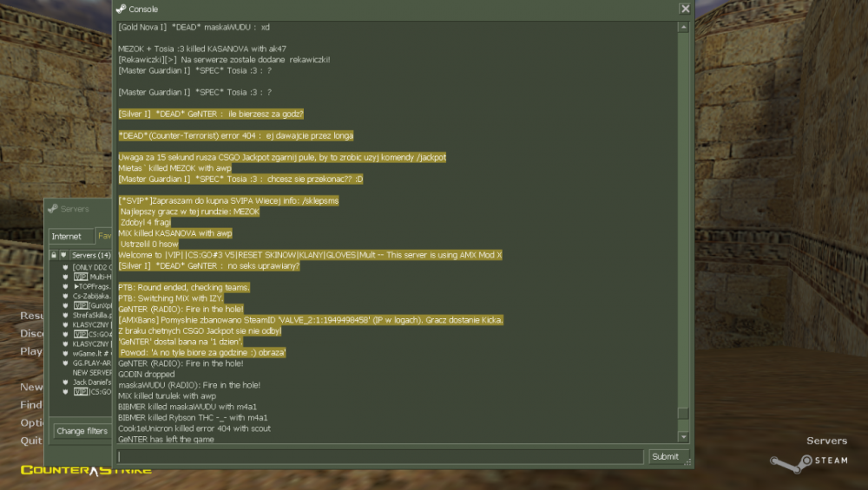Click the console scrollbar thumb
868x490 pixels.
[x=683, y=414]
